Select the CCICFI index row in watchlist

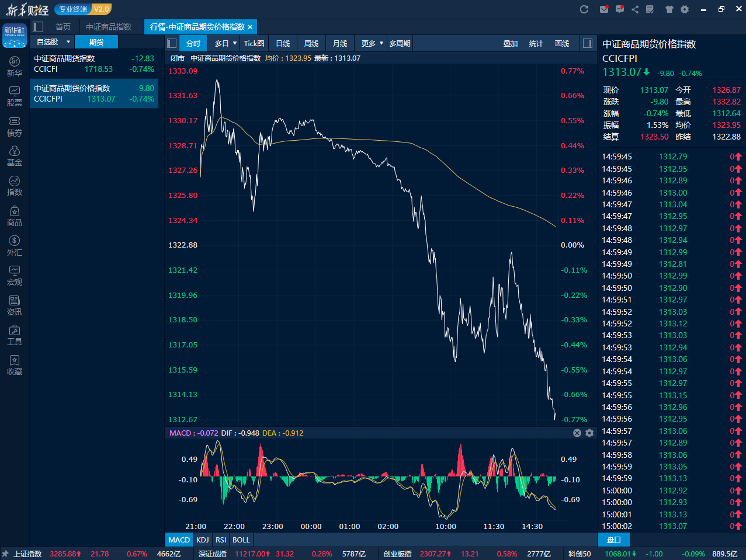point(93,64)
